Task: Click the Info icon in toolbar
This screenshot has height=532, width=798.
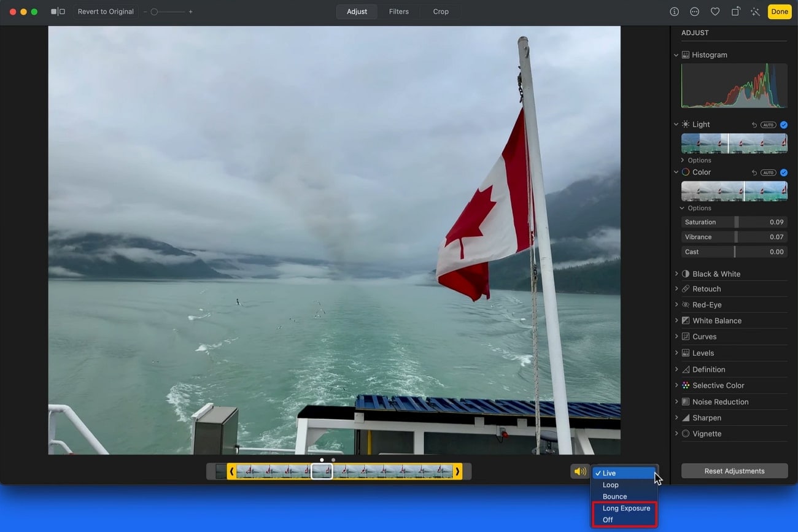Action: (674, 12)
